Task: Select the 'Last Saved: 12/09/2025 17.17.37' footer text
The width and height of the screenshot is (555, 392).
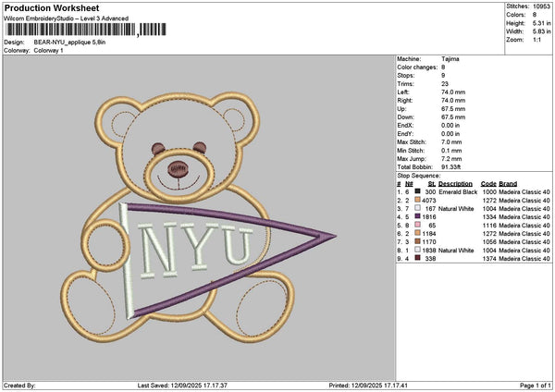Action: point(182,386)
